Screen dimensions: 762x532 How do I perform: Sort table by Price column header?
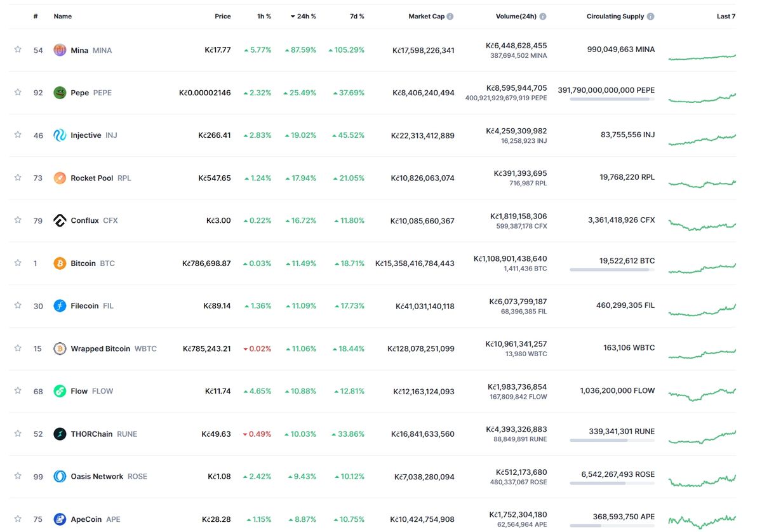(223, 17)
